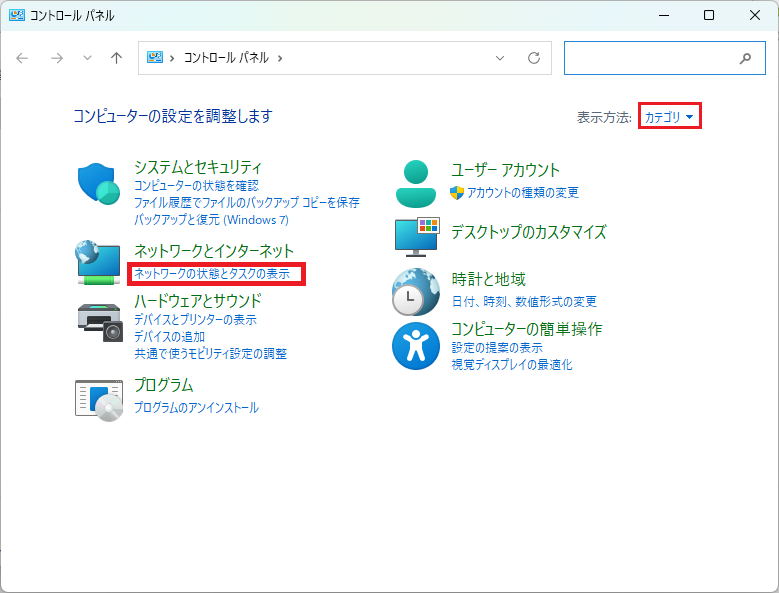This screenshot has width=779, height=593.
Task: Click the refresh button in address bar
Action: tap(534, 58)
